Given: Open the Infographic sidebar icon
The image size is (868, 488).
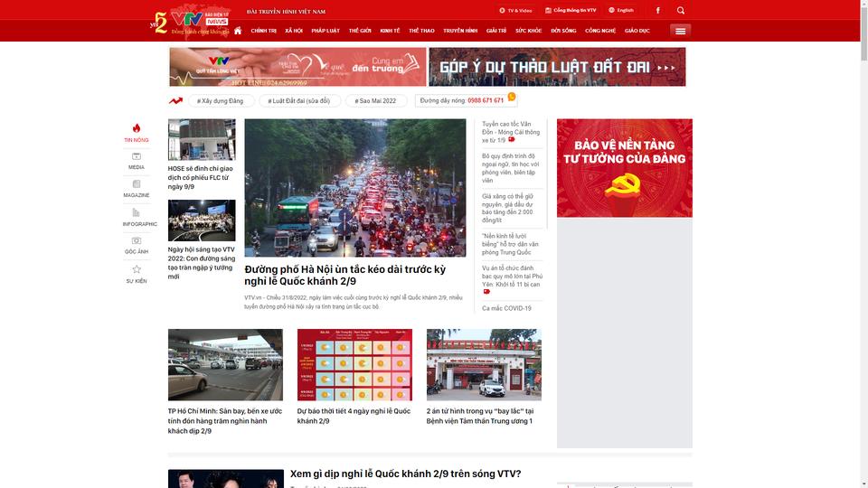Looking at the screenshot, I should [137, 212].
